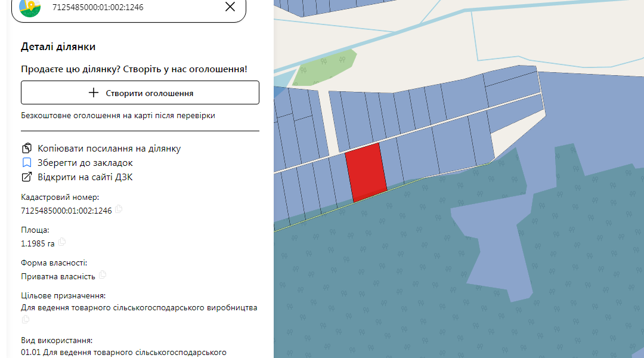Select Зберегти до закладок option
The image size is (644, 358).
[x=85, y=162]
